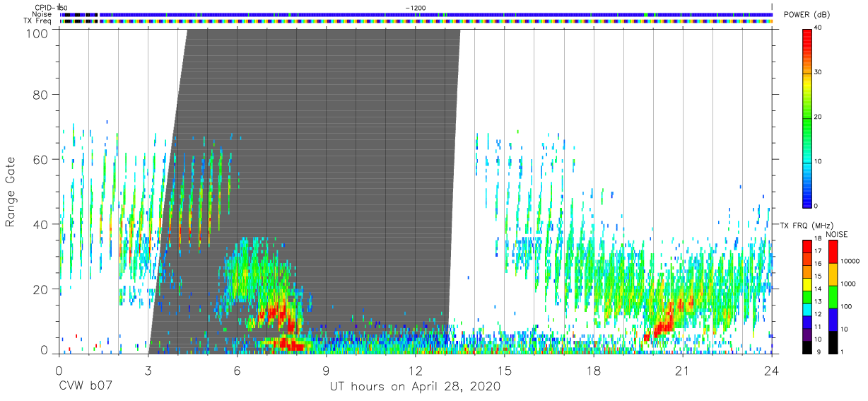868x401 pixels.
Task: Click the 'CPID' row label
Action: coord(42,8)
